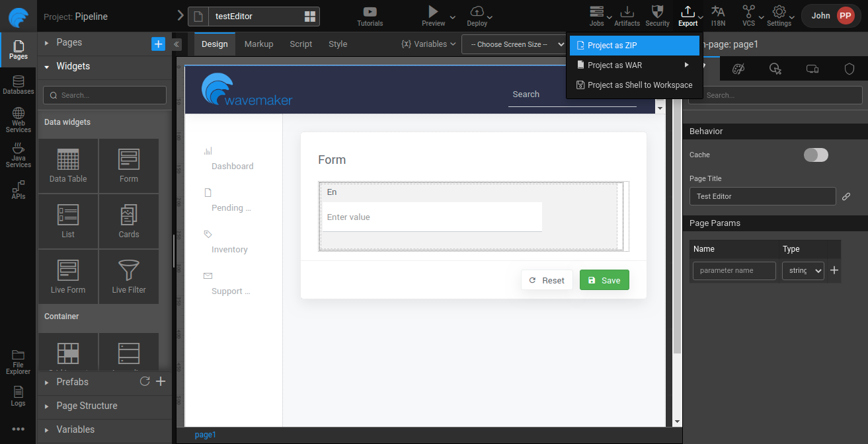Open the Logs panel

[18, 396]
